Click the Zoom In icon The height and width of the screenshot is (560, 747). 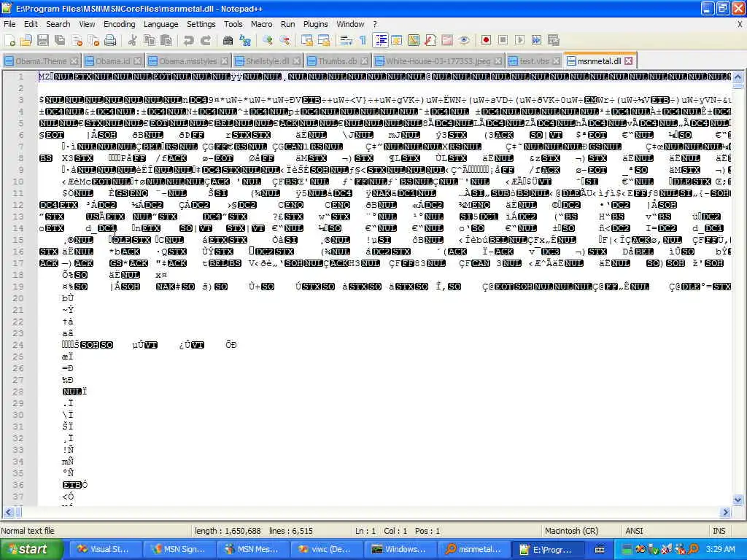268,41
